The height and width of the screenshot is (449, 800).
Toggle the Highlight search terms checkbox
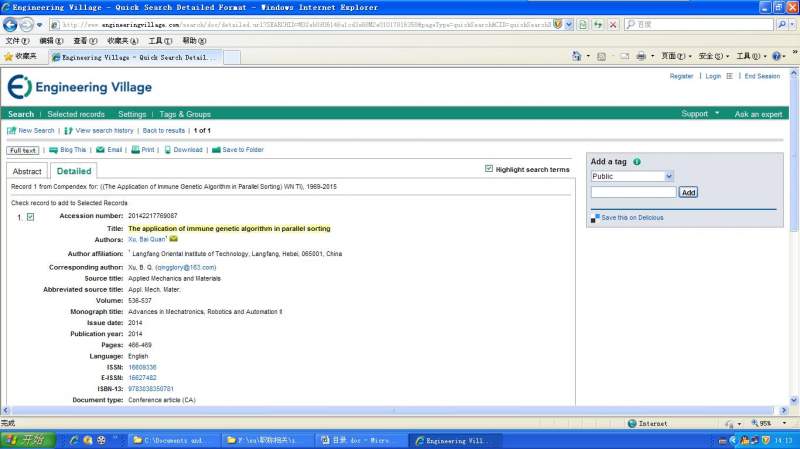[x=489, y=168]
